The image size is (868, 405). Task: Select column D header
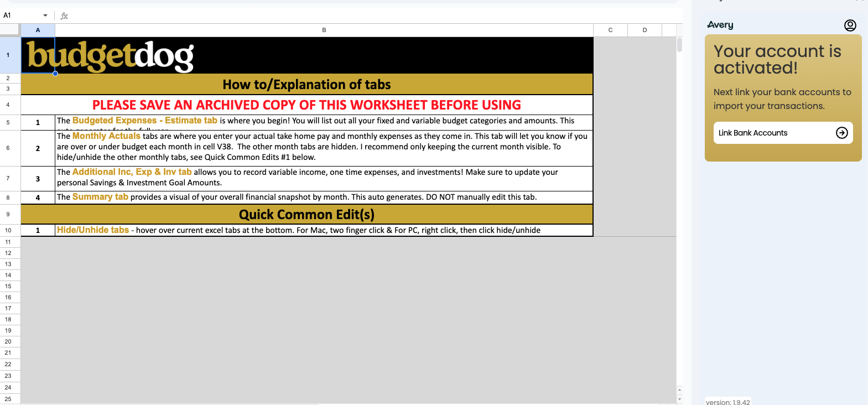644,30
